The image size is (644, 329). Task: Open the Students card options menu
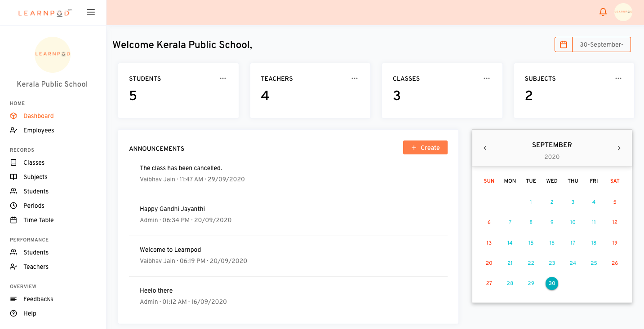223,79
